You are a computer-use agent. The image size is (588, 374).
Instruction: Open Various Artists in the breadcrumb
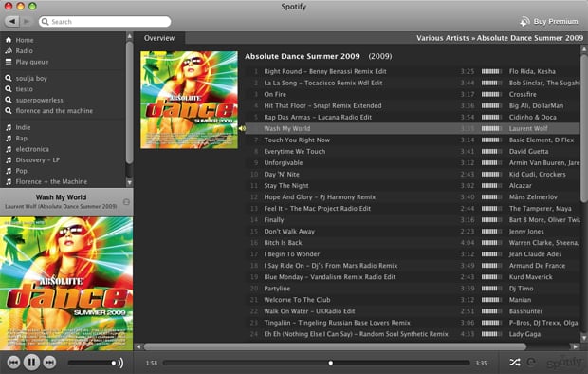pos(443,38)
